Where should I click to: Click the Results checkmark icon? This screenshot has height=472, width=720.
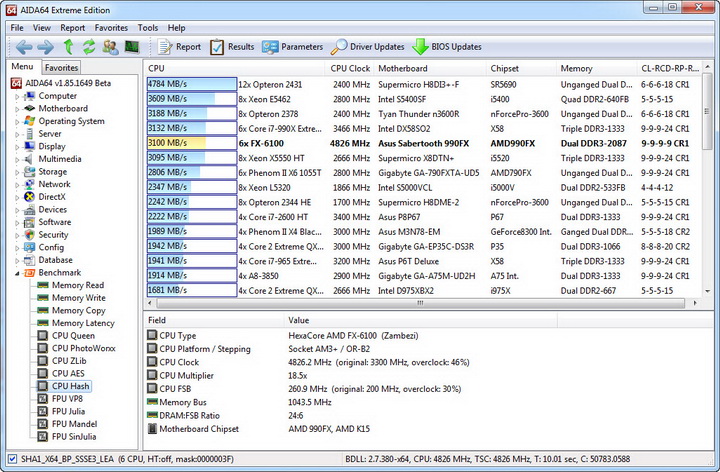coord(217,47)
